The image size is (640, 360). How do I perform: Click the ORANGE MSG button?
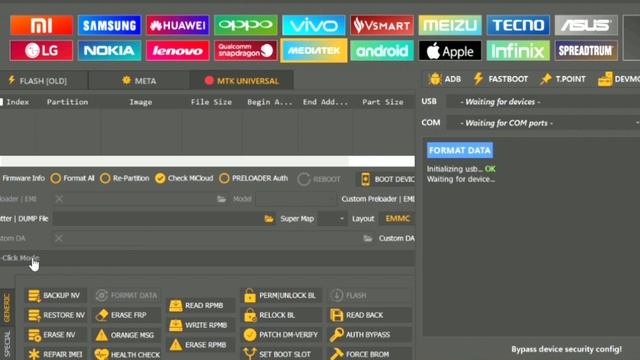(126, 335)
